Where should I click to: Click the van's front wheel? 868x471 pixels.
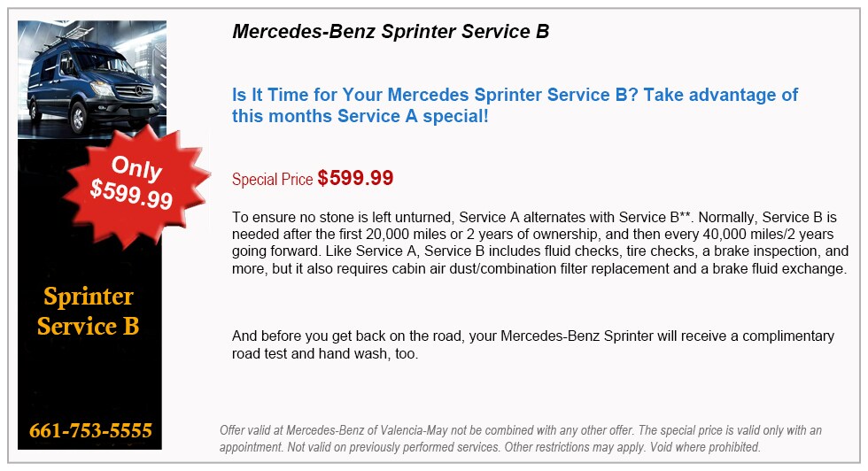click(x=79, y=118)
